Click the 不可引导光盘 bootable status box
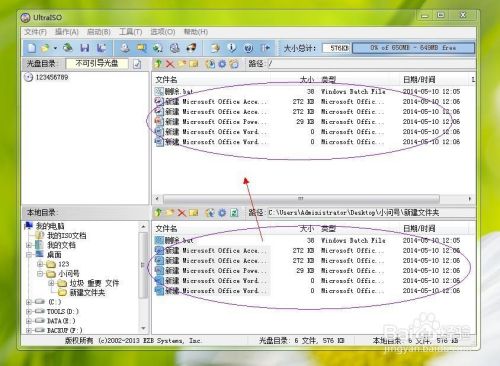500x366 pixels. pos(97,63)
